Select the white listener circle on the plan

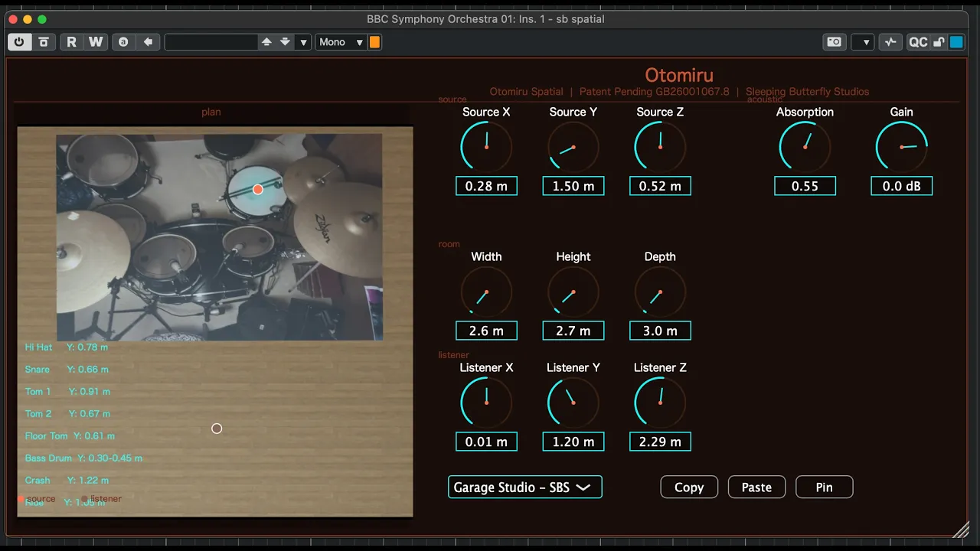pos(217,429)
